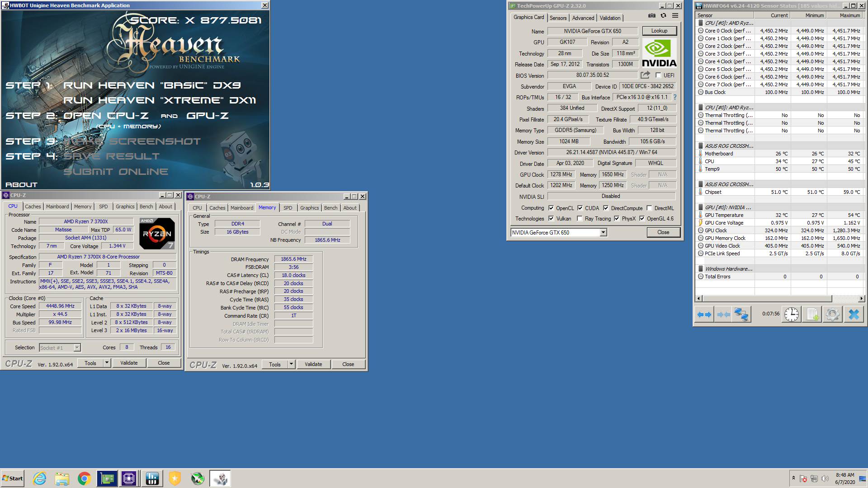Open Mainboard tab in left CPU-Z window
This screenshot has width=868, height=488.
click(57, 206)
